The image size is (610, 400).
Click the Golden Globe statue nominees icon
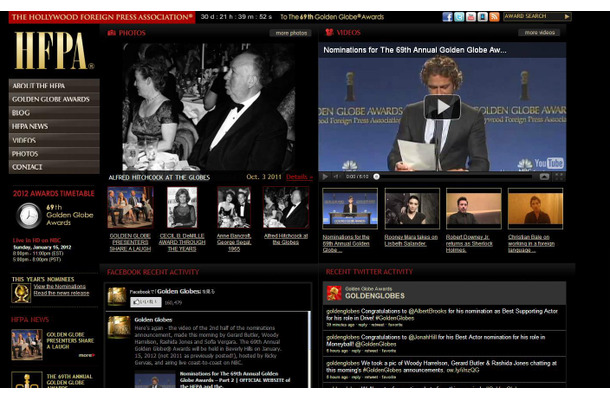coord(21,293)
